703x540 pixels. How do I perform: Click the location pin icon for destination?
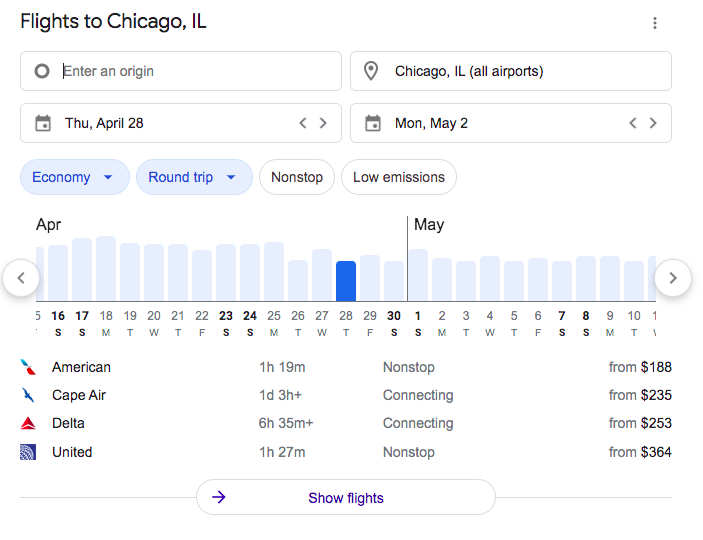(x=371, y=71)
